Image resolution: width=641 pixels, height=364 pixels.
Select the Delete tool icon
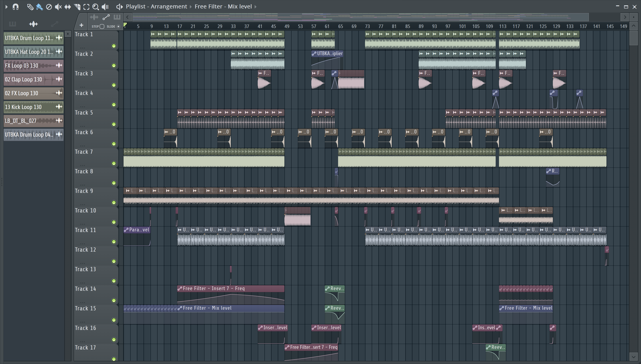[49, 7]
